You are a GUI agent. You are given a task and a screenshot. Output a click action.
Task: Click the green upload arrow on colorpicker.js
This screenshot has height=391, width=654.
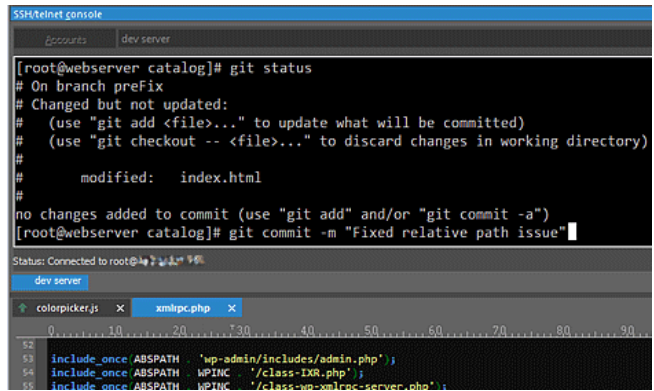[x=23, y=308]
